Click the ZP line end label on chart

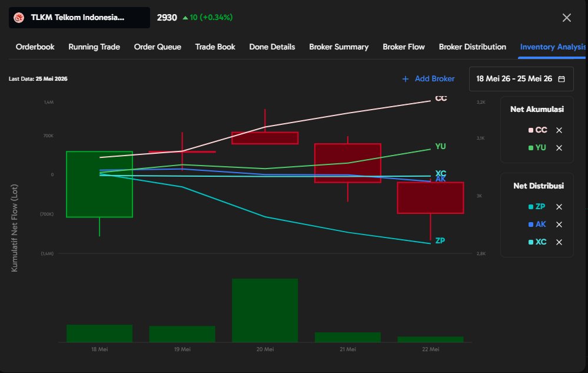(x=440, y=240)
